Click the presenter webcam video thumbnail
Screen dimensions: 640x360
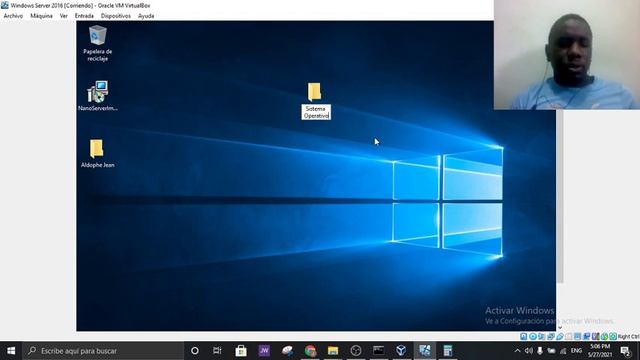[567, 55]
